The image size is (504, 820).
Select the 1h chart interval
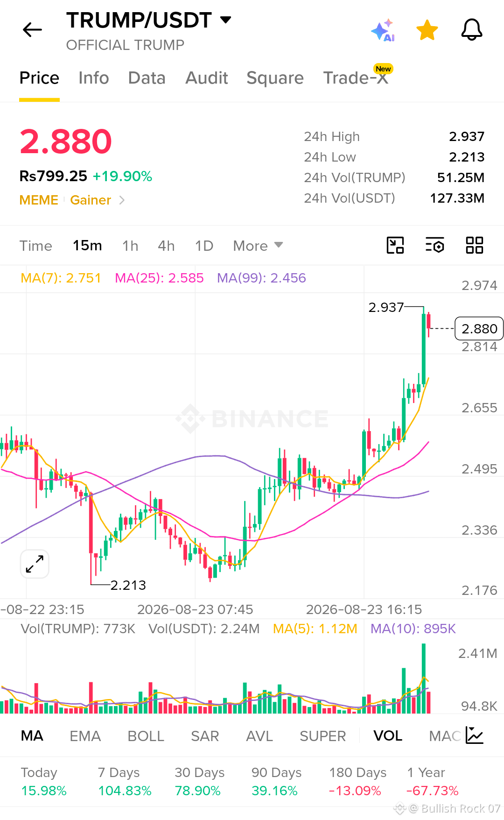pos(130,246)
